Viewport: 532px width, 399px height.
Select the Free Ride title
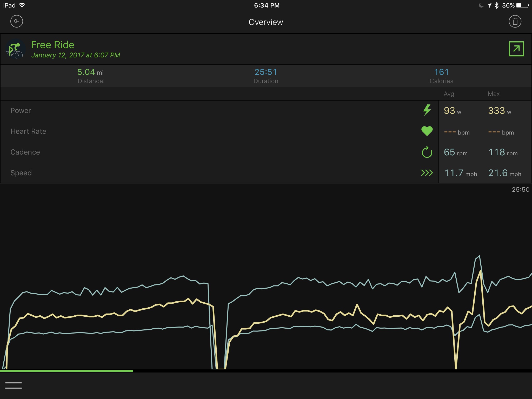coord(53,45)
